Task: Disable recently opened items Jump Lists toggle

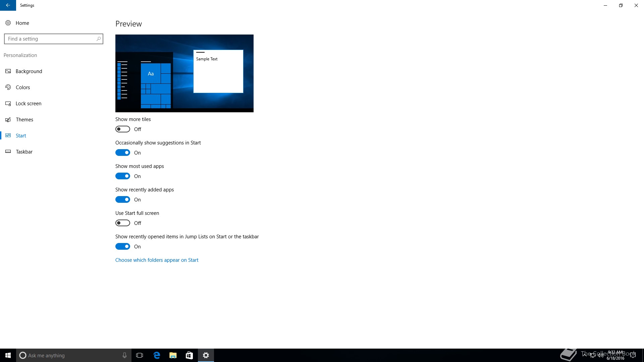Action: tap(123, 246)
